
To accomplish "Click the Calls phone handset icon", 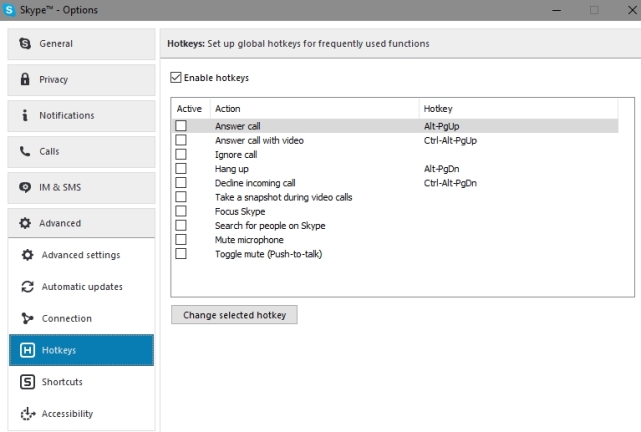I will [x=25, y=151].
